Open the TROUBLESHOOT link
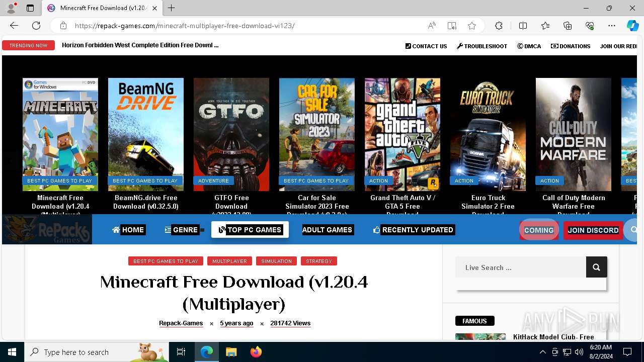Screen dimensions: 644x362 click(482, 46)
